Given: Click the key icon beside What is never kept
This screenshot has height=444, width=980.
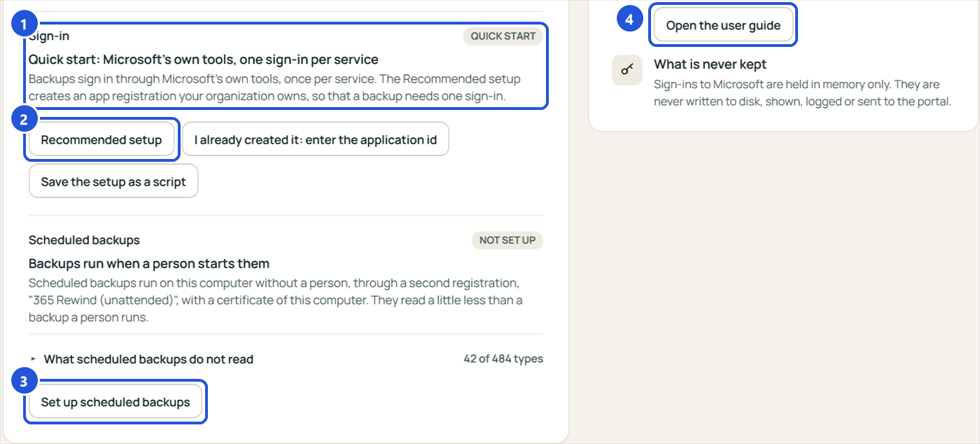Looking at the screenshot, I should click(627, 70).
